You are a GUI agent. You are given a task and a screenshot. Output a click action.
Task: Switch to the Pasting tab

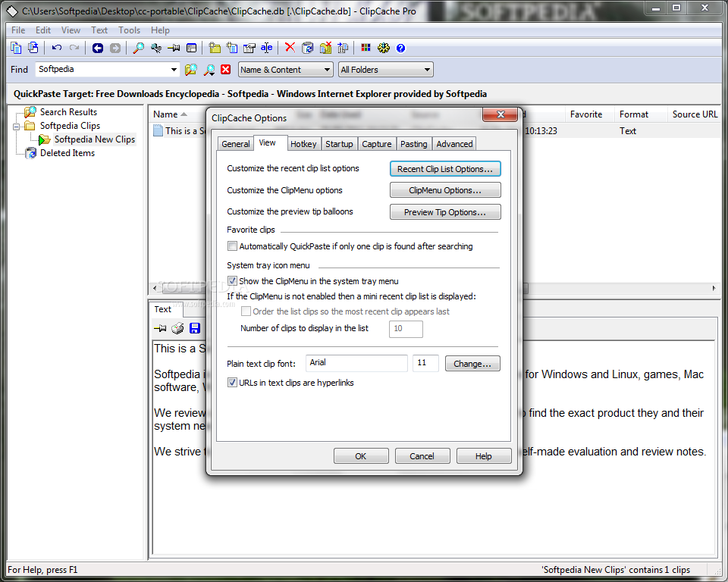coord(414,144)
